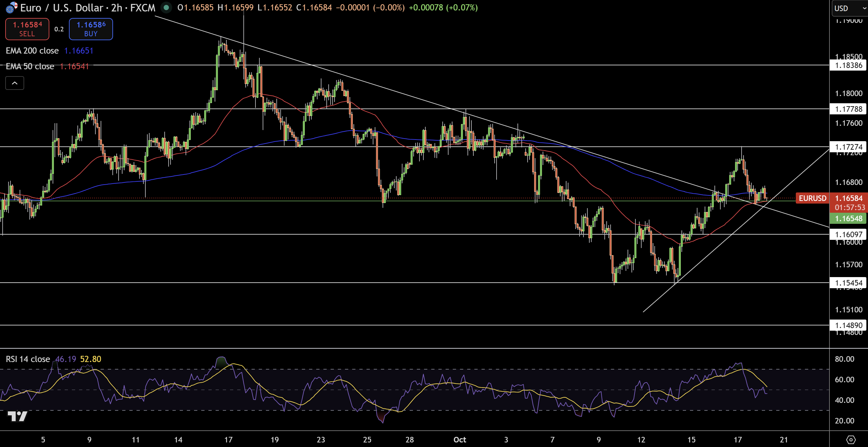Click the BUY 1.16586 button
The width and height of the screenshot is (868, 447).
pos(91,29)
